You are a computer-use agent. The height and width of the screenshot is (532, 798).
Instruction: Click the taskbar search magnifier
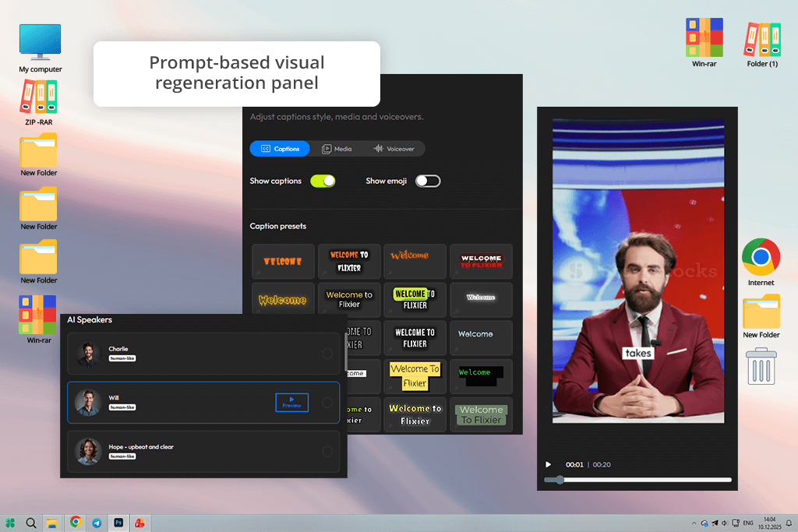coord(31,523)
